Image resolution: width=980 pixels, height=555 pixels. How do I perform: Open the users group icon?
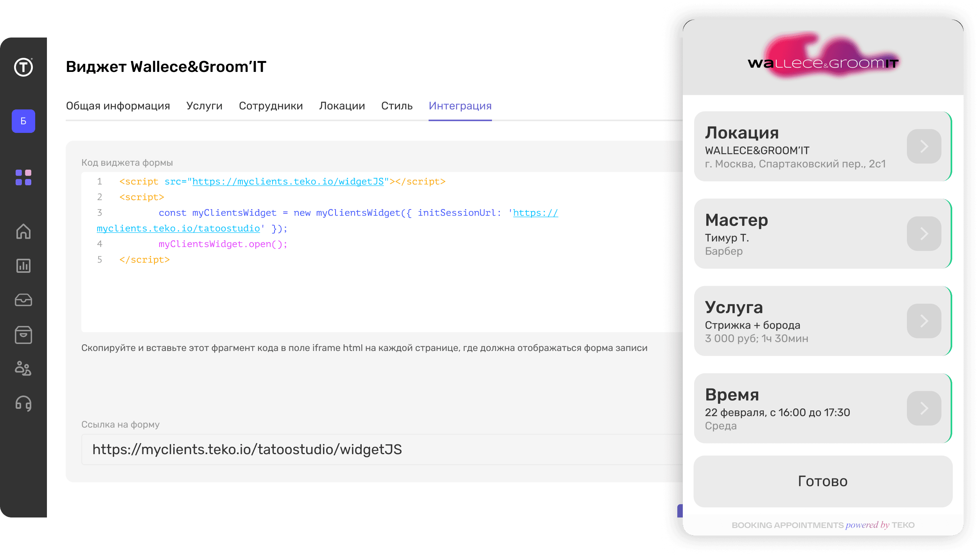click(x=23, y=368)
